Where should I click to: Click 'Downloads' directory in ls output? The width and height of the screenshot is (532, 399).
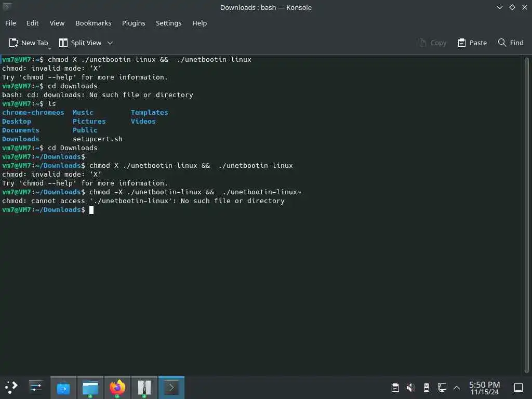(x=20, y=139)
